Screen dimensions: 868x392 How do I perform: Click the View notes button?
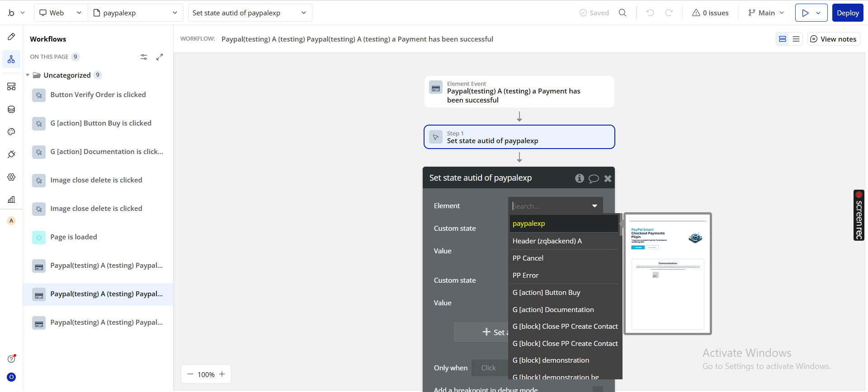pyautogui.click(x=834, y=39)
